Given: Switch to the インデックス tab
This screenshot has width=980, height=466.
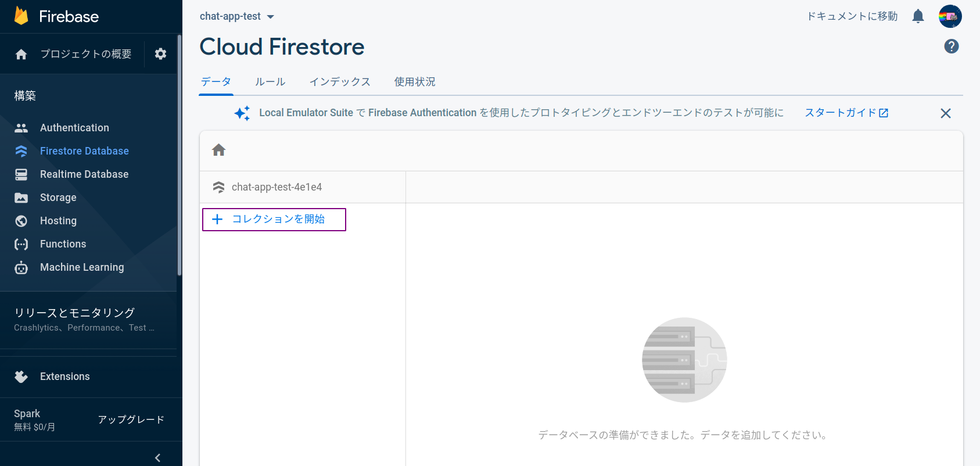Looking at the screenshot, I should point(340,82).
